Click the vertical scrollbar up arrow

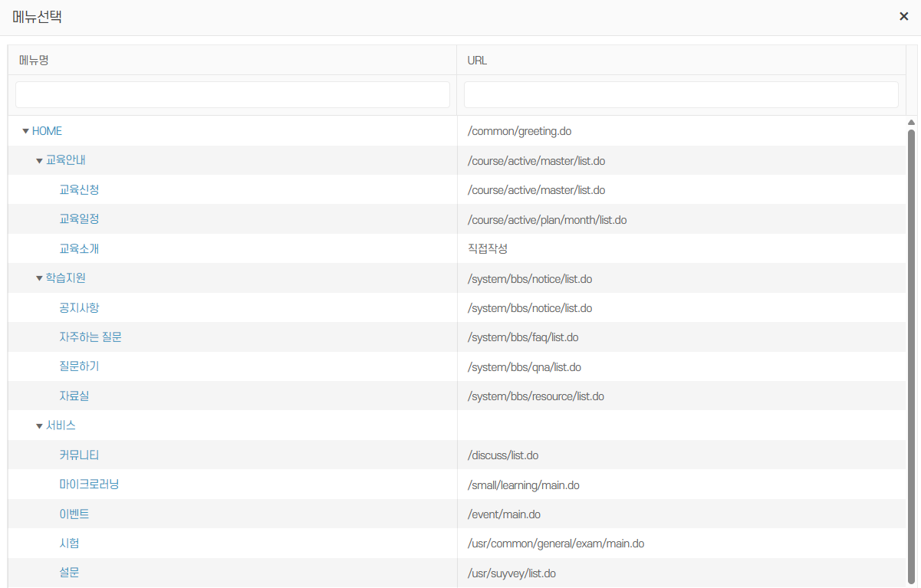coord(911,123)
